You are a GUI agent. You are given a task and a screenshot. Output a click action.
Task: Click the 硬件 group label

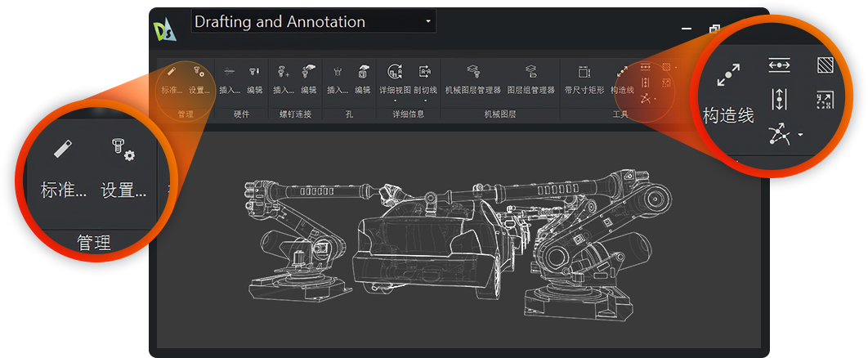tap(241, 114)
